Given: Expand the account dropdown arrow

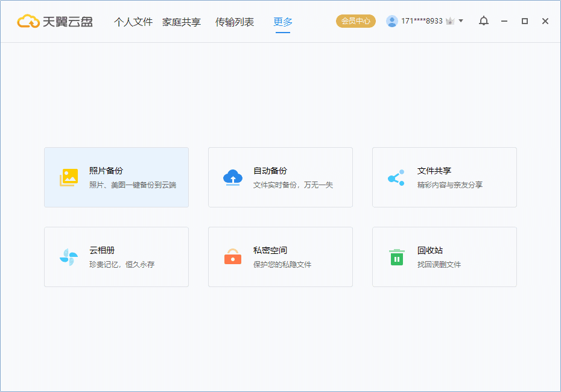Looking at the screenshot, I should coord(460,21).
